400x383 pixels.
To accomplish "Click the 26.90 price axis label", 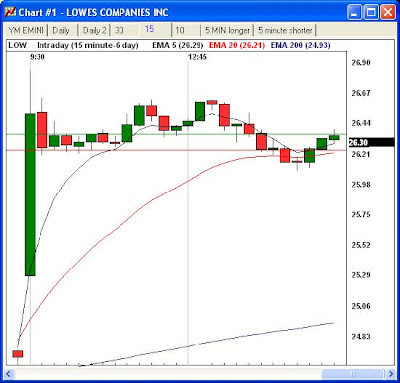I will pos(361,63).
